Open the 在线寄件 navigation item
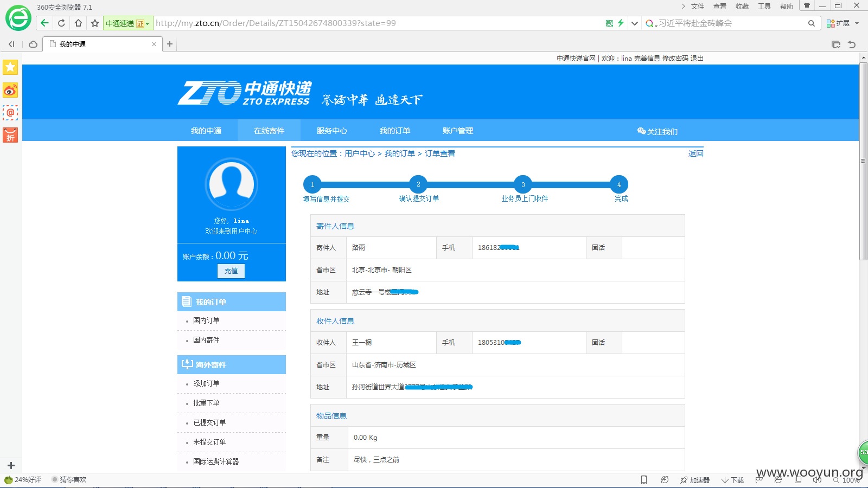 coord(269,131)
